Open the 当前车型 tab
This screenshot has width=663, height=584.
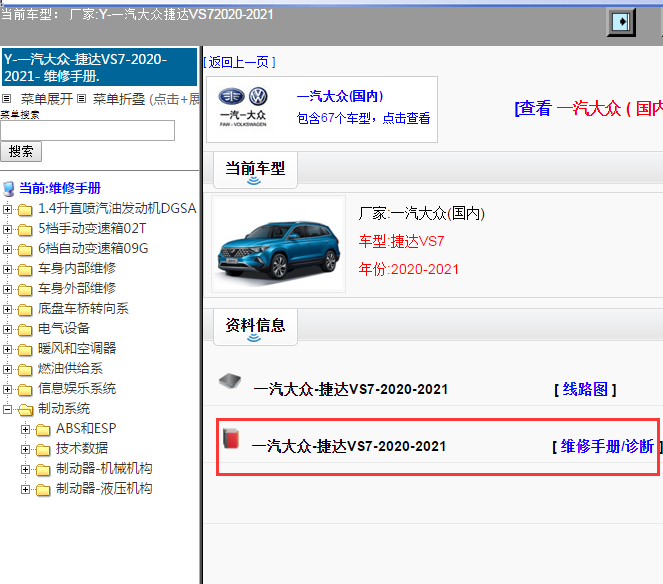pyautogui.click(x=255, y=170)
